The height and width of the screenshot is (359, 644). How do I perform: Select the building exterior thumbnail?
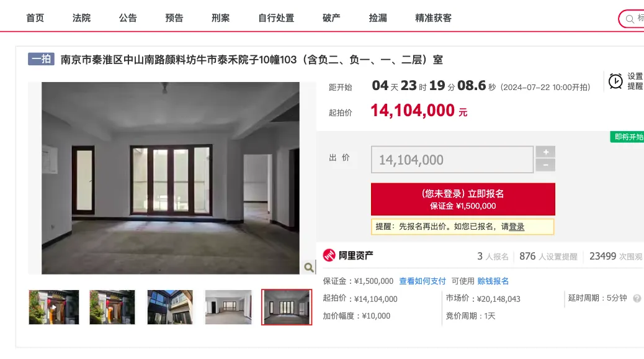point(170,307)
